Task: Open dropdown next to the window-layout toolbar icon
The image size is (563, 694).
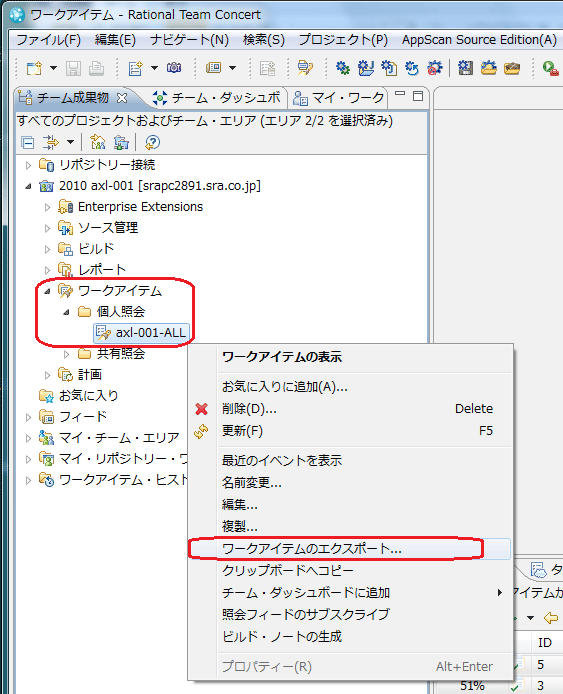Action: (232, 68)
